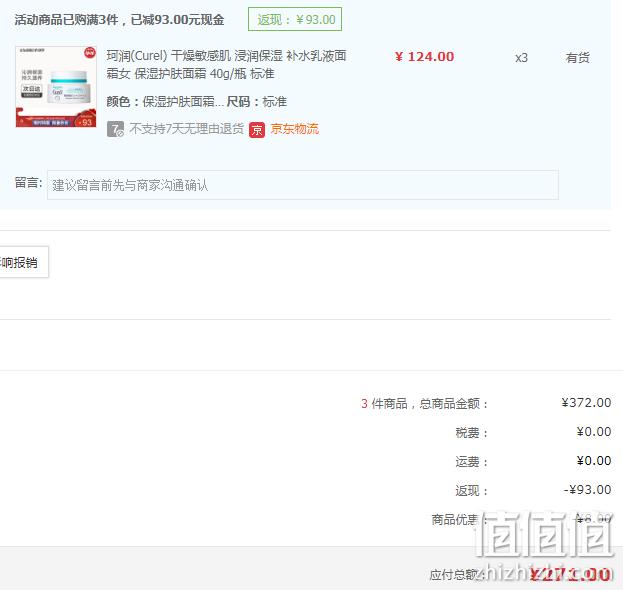
Task: Open the 珂润(Curel) product title link
Action: (x=226, y=64)
